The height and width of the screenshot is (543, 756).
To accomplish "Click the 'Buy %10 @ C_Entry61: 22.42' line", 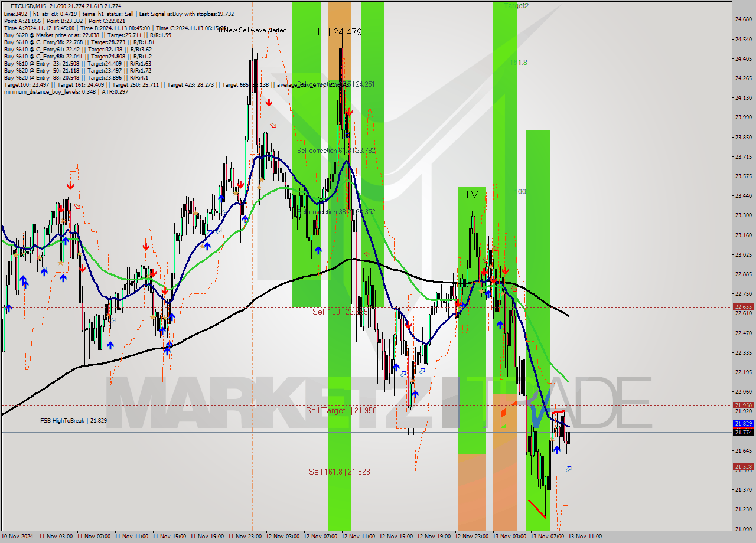I will 79,49.
